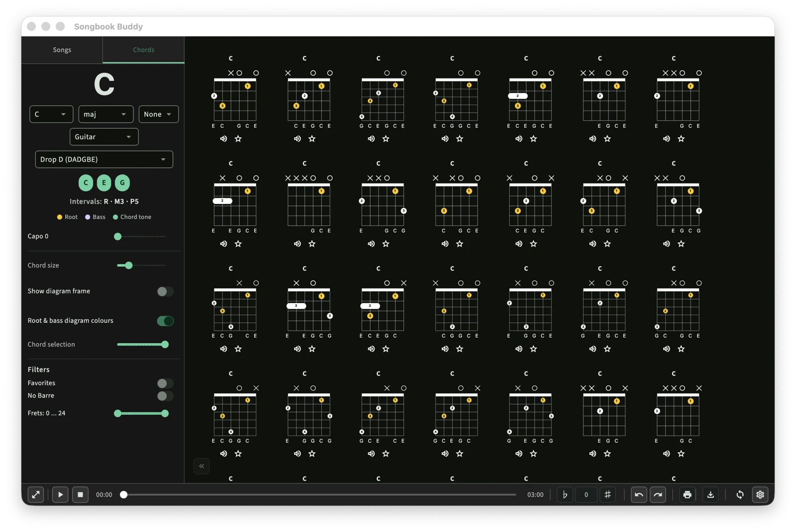
Task: Toggle Root & bass diagram colours switch
Action: tap(165, 321)
